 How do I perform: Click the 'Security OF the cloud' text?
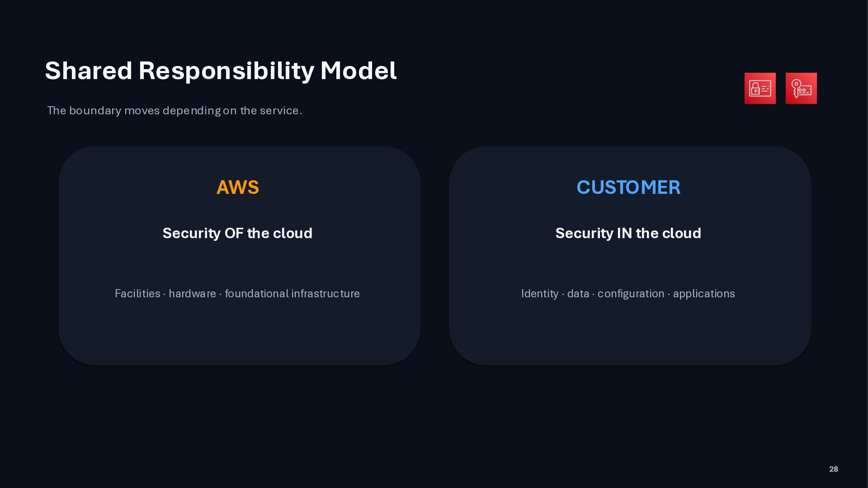click(237, 233)
